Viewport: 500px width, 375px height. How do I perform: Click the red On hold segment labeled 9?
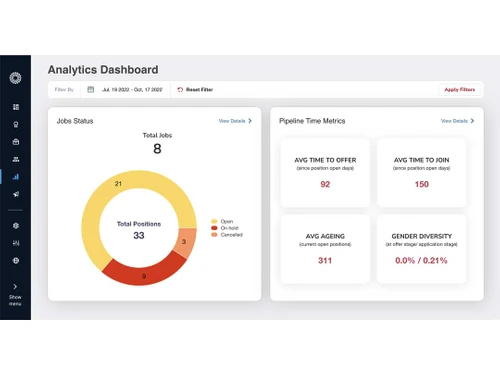[144, 276]
